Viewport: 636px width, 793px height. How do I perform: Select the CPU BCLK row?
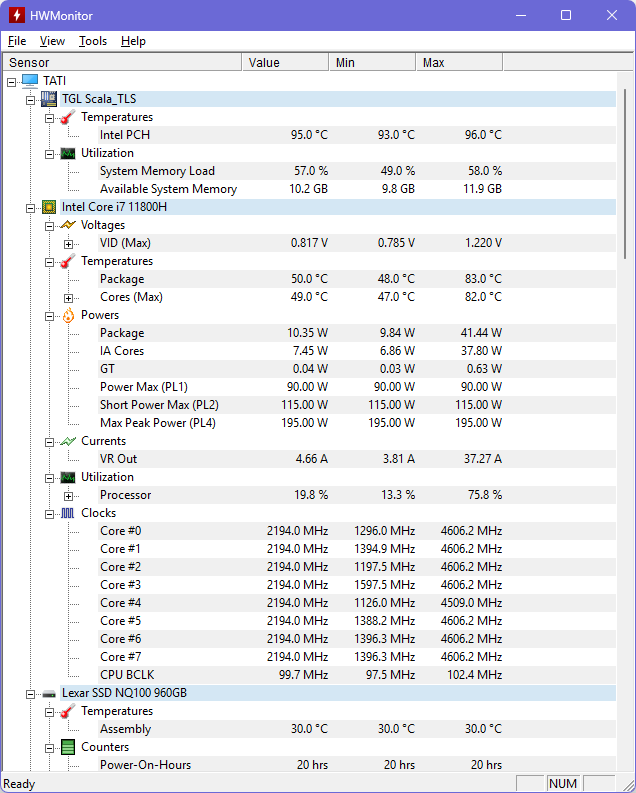tap(357, 675)
